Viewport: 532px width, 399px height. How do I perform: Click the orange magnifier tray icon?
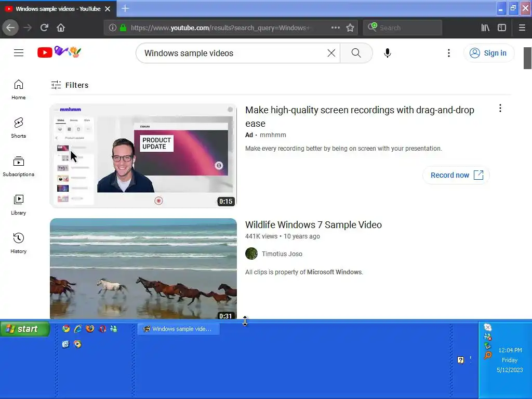click(x=487, y=355)
